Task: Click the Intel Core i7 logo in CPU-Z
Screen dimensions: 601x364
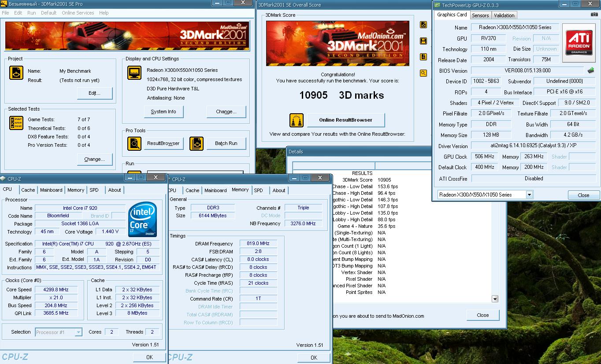Action: click(143, 219)
